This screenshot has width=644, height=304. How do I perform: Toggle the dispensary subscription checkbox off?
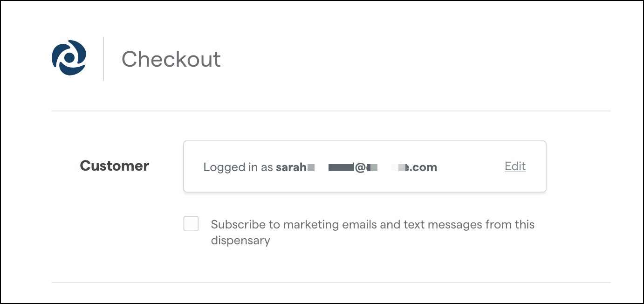[191, 224]
